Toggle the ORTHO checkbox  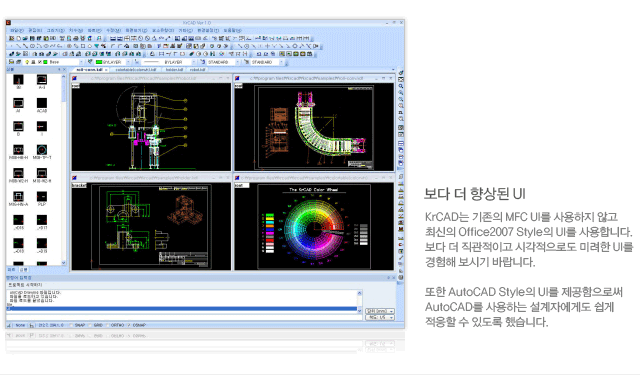click(x=108, y=325)
